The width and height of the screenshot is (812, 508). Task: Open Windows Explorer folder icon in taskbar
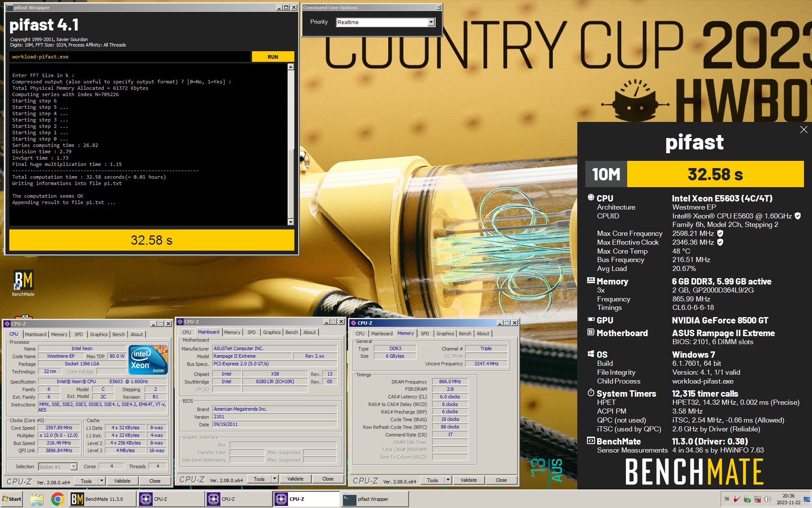(x=37, y=499)
